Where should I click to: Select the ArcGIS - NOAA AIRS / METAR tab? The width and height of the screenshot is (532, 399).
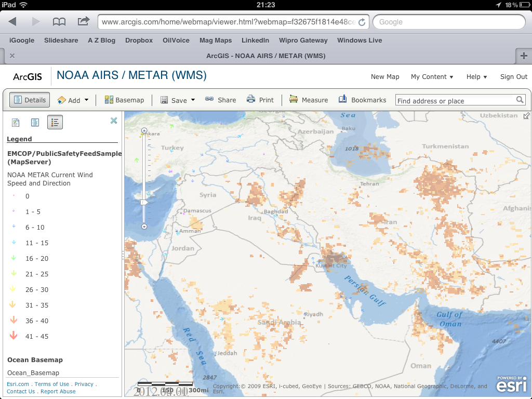pos(265,56)
